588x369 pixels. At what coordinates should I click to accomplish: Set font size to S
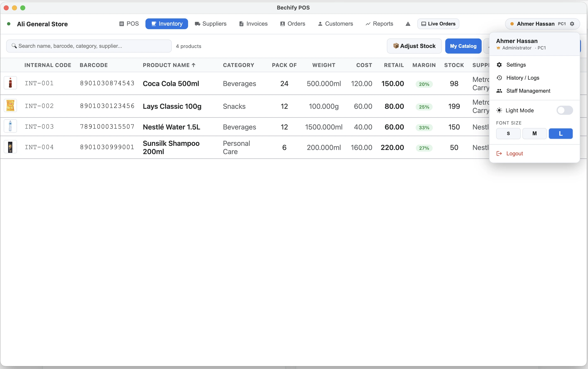[508, 133]
